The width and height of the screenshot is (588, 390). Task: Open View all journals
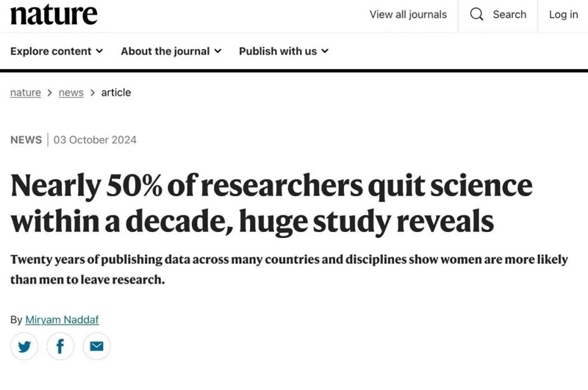coord(408,14)
